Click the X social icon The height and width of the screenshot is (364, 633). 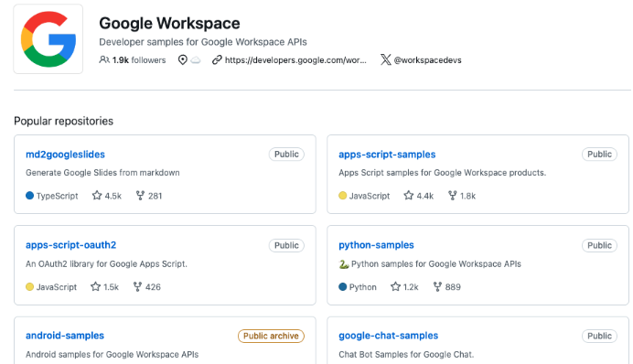385,59
